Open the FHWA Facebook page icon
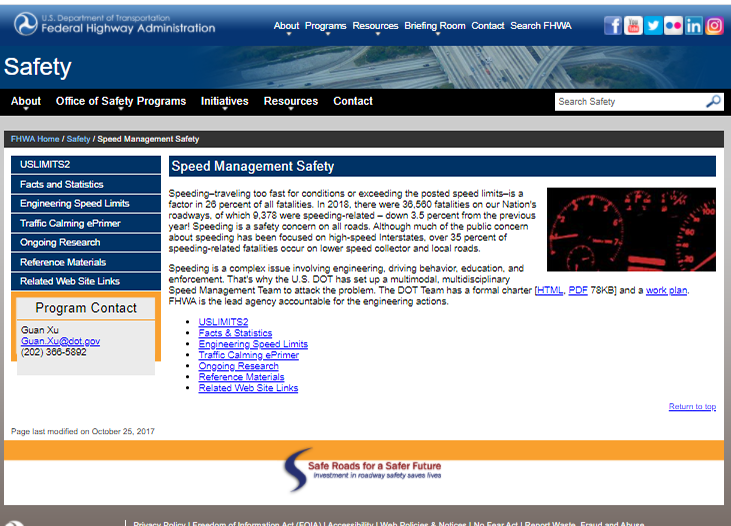 point(613,26)
